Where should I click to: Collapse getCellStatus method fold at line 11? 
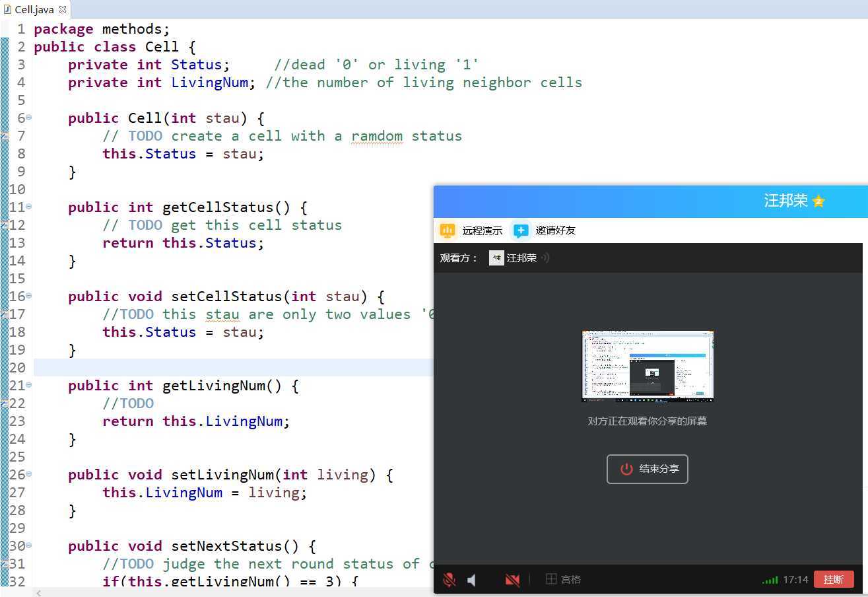(28, 207)
